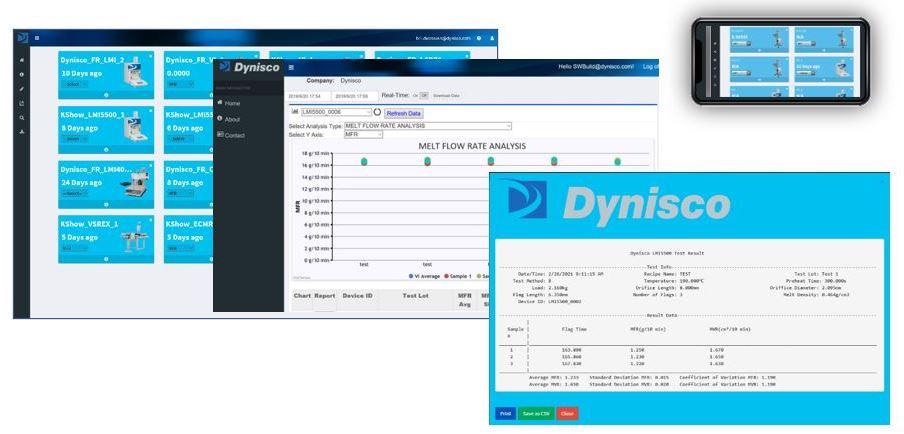This screenshot has height=434, width=904.
Task: Click the info dot on the Dynisco_FR_LMI_2 card
Action: (x=106, y=95)
